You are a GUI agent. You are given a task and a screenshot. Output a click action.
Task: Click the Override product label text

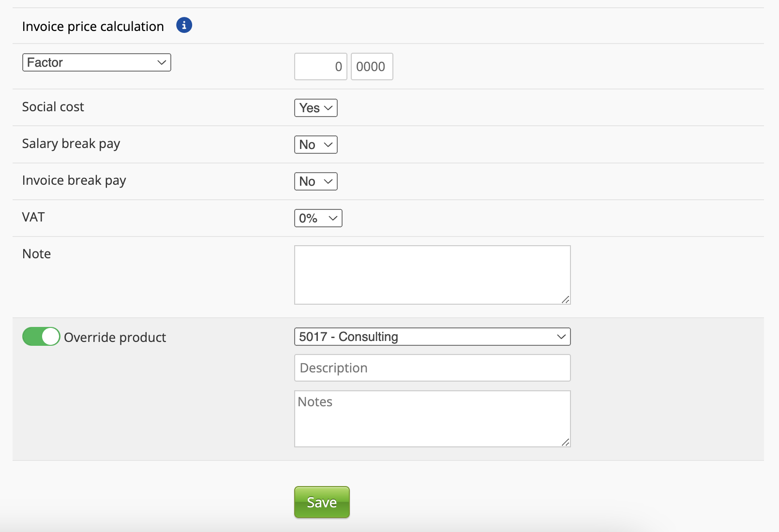[115, 338]
